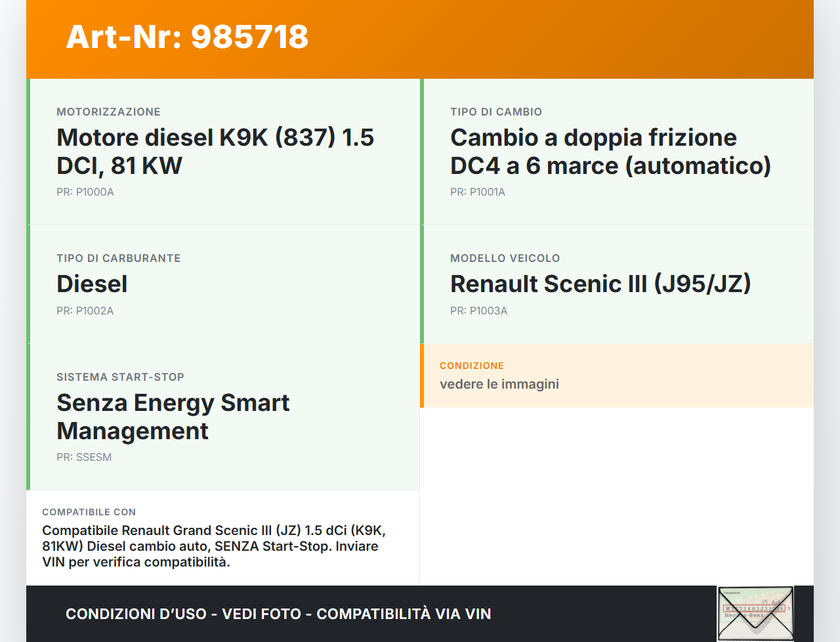Click the CONDIZIONI D'USO footer banner text
Image resolution: width=840 pixels, height=642 pixels.
coord(278,614)
